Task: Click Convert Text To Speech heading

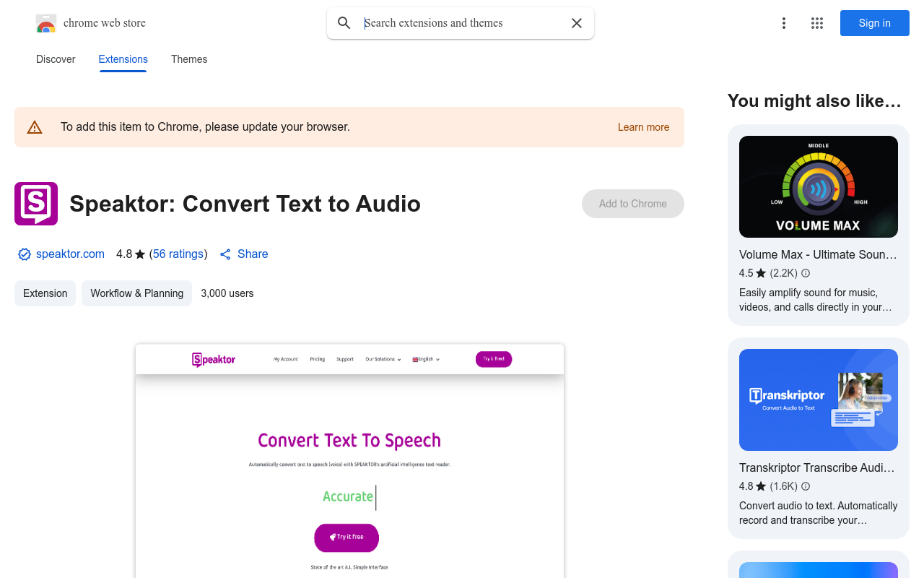Action: 349,440
